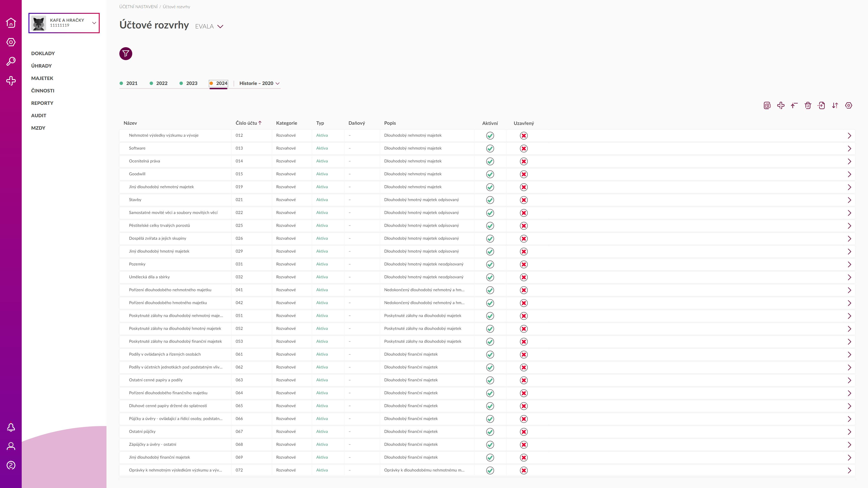Open the DOKLADY menu
Viewport: 868px width, 488px height.
43,53
